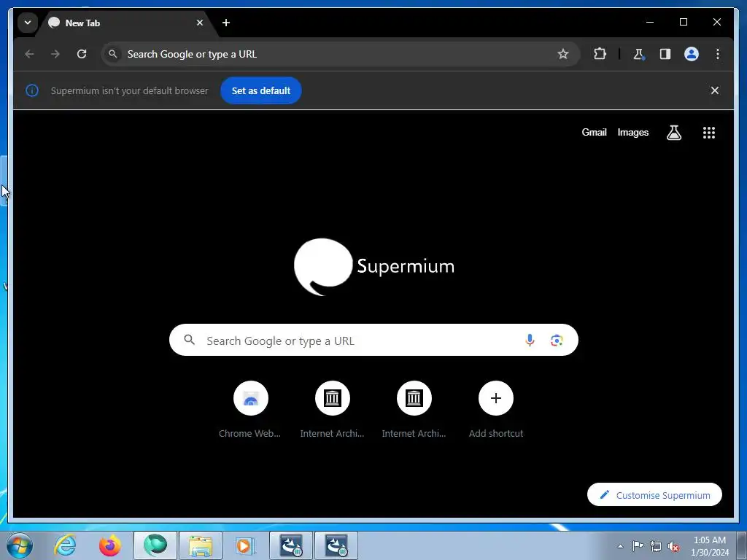The width and height of the screenshot is (747, 560).
Task: Open the Windows Start menu
Action: (20, 545)
